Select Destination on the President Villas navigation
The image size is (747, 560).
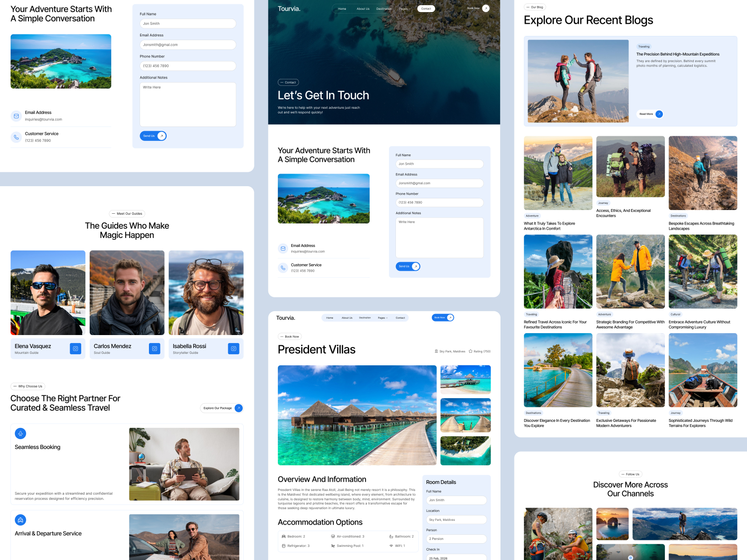point(365,318)
